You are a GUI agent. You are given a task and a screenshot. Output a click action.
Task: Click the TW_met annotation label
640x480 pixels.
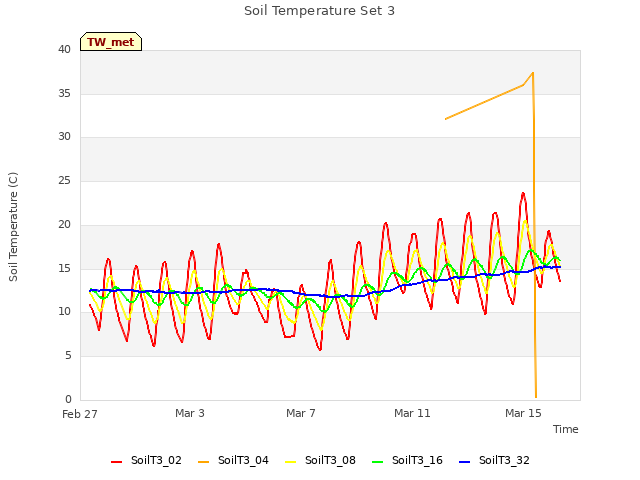click(x=111, y=42)
